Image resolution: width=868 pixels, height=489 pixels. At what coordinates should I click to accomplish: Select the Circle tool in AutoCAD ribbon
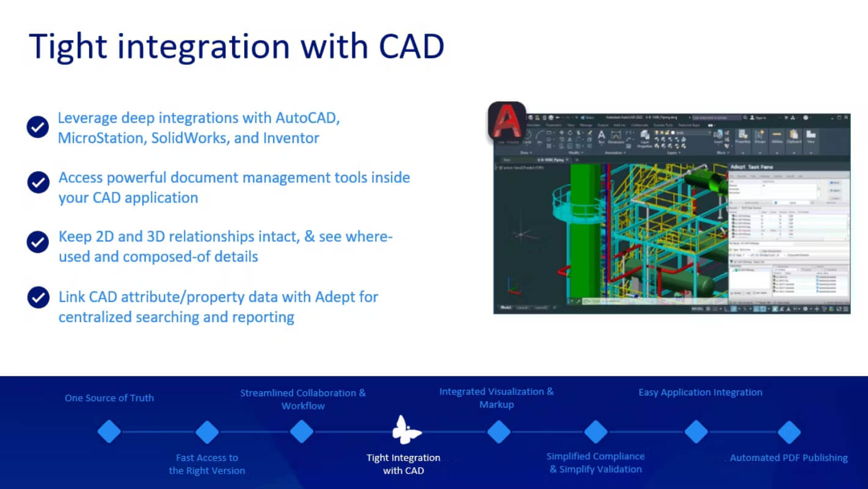(527, 137)
